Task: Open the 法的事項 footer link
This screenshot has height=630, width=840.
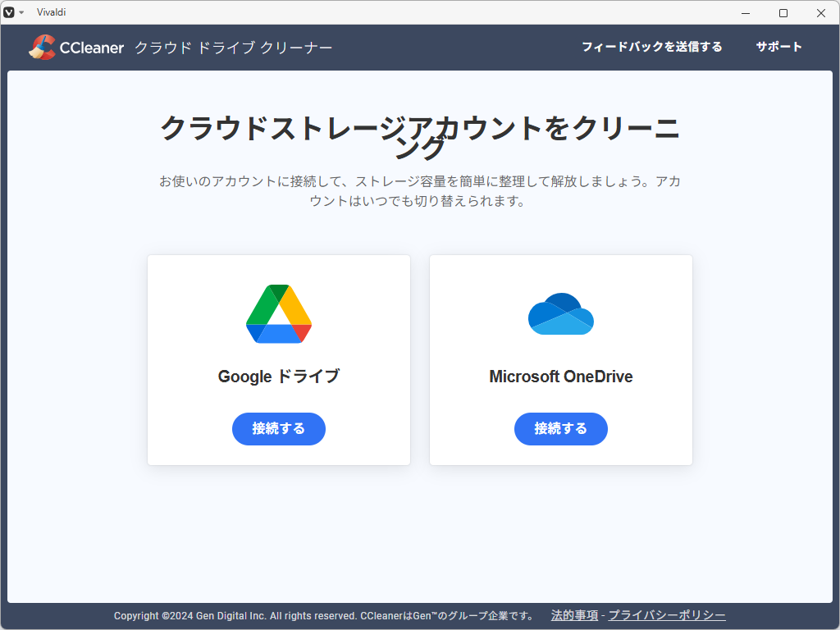Action: pyautogui.click(x=574, y=615)
